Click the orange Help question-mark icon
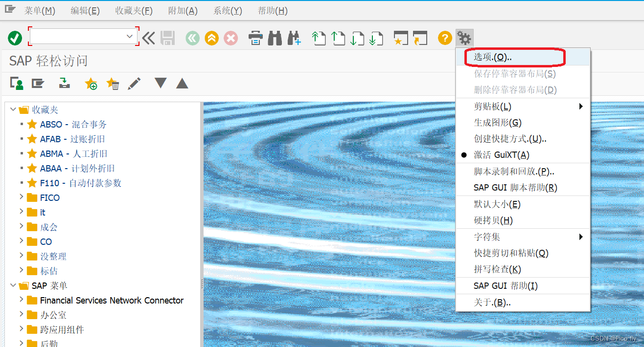 (x=445, y=38)
